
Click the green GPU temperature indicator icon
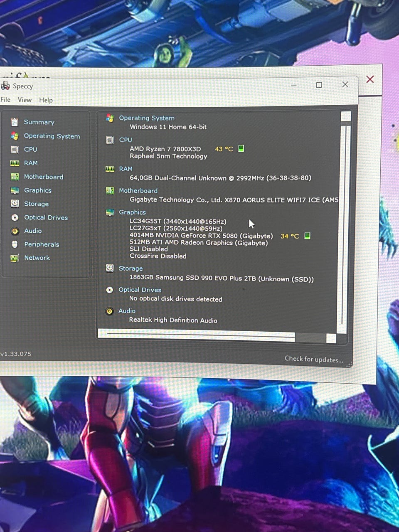tap(307, 236)
